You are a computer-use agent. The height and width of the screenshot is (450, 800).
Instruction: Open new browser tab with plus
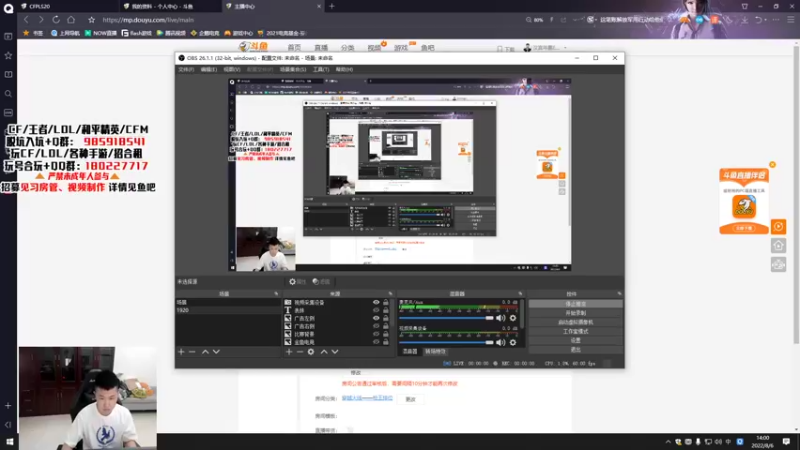pyautogui.click(x=332, y=6)
